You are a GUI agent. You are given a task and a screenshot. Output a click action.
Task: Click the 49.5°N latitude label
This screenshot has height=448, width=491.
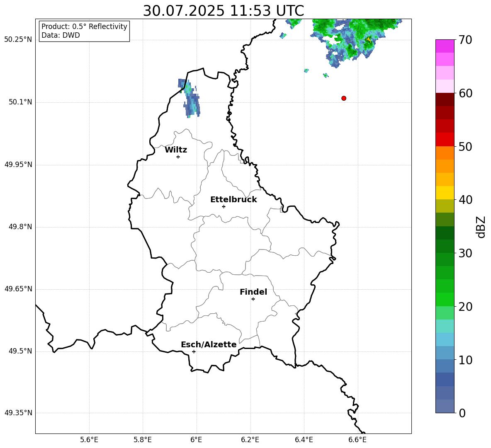click(x=20, y=351)
